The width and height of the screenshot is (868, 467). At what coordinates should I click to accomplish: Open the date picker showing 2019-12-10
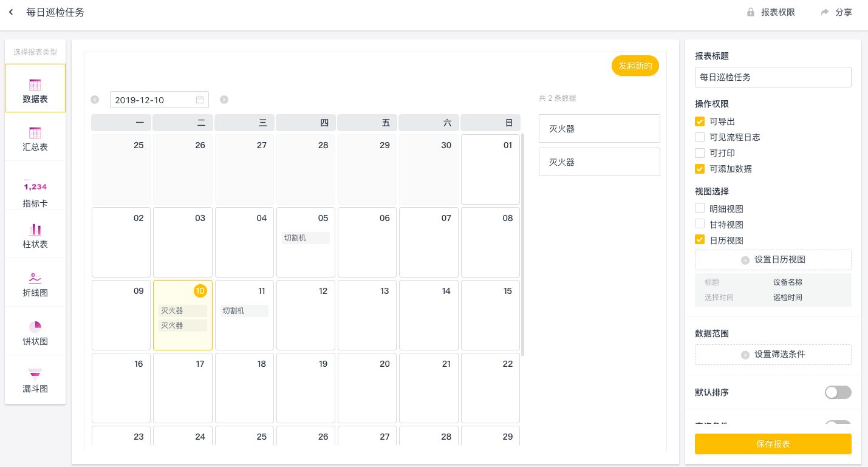(159, 100)
